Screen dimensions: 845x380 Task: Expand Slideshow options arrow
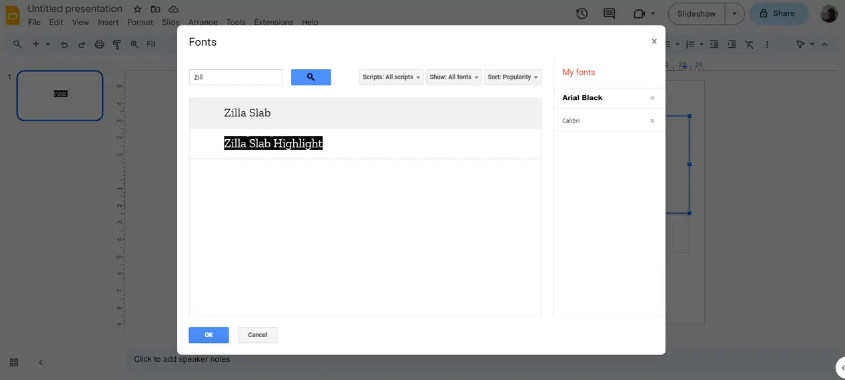(734, 14)
